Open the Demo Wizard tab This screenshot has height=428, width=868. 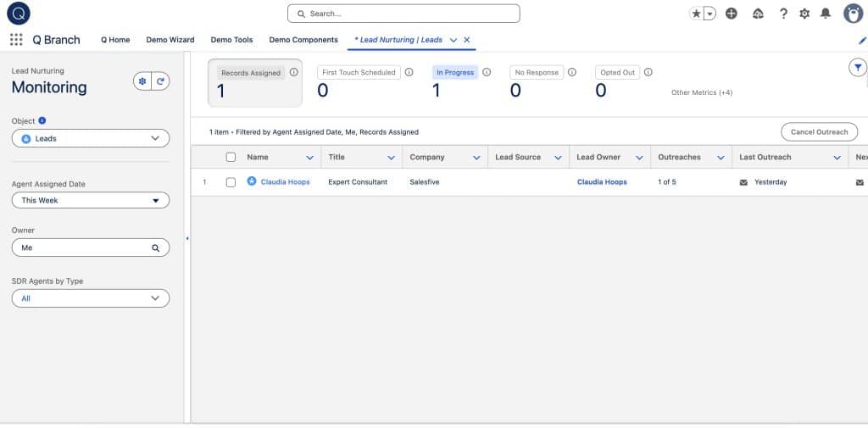tap(170, 40)
